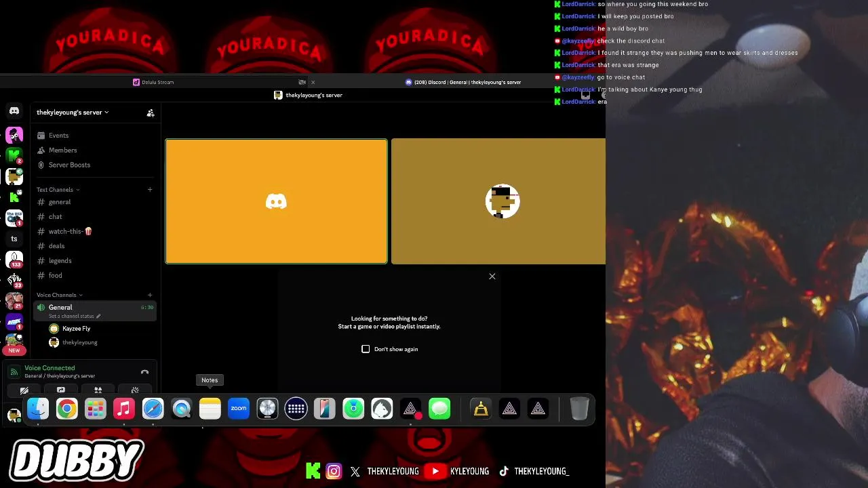Image resolution: width=868 pixels, height=488 pixels.
Task: Click the share screen button
Action: 61,390
